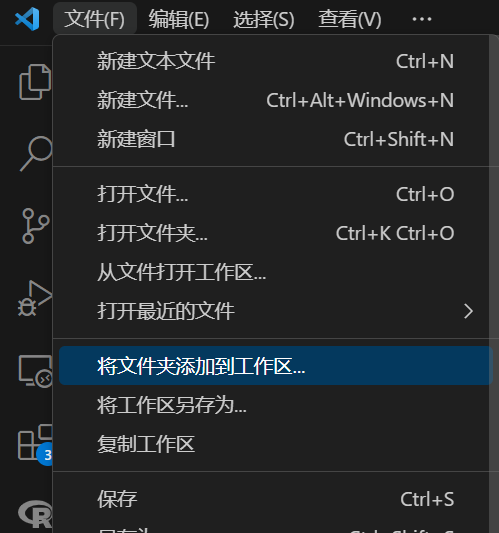
Task: Click the menu's vertical scrollbar
Action: [494, 284]
